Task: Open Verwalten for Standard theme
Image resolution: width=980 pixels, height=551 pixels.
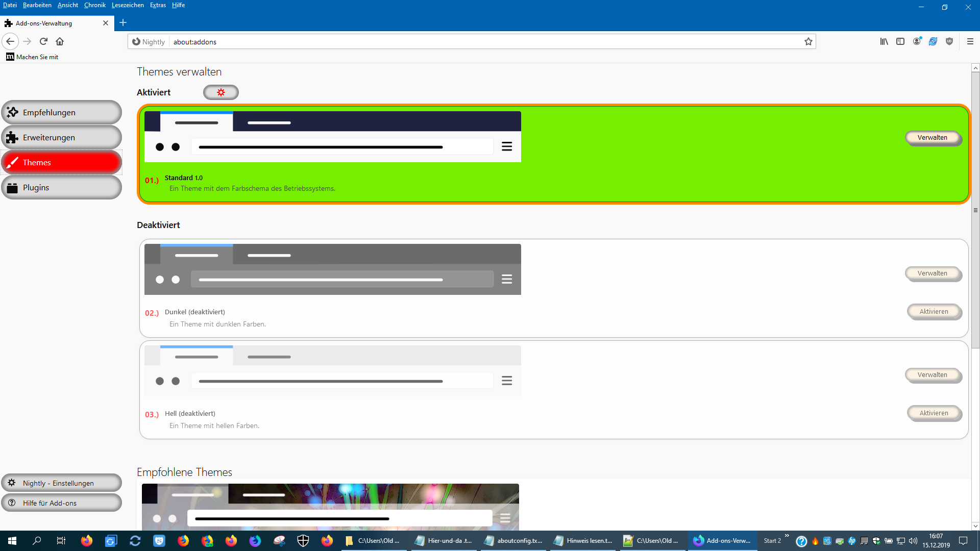Action: 932,138
